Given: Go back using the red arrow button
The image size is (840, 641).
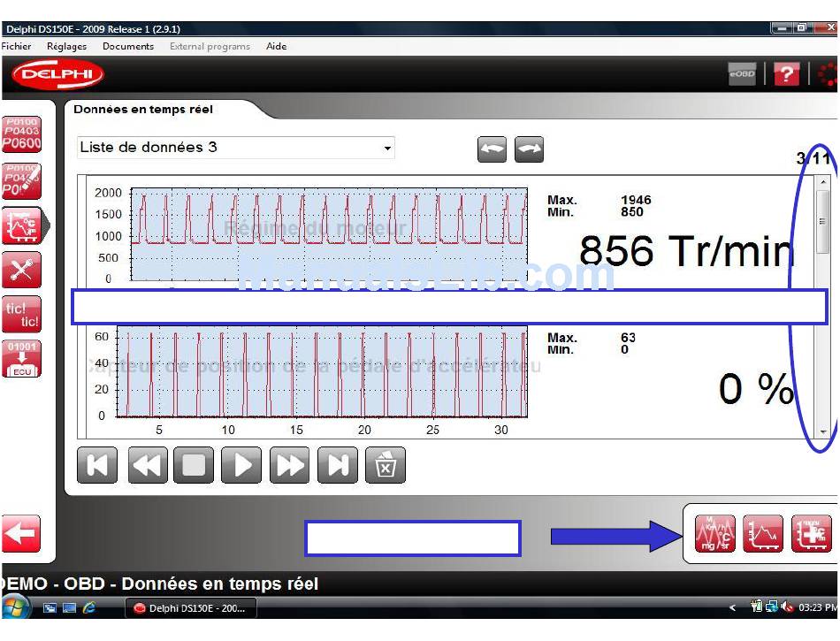Looking at the screenshot, I should (x=21, y=534).
